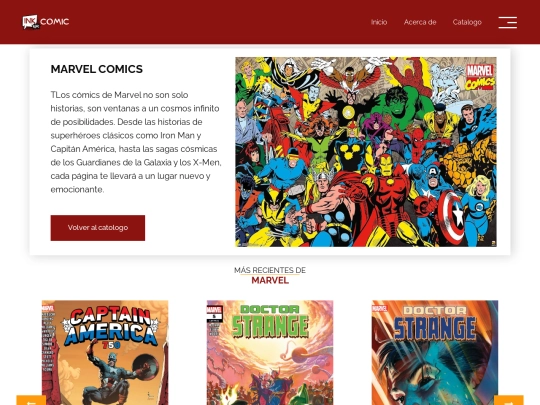This screenshot has height=405, width=540.
Task: Click the Marvel Comics logo in poster
Action: [x=480, y=77]
